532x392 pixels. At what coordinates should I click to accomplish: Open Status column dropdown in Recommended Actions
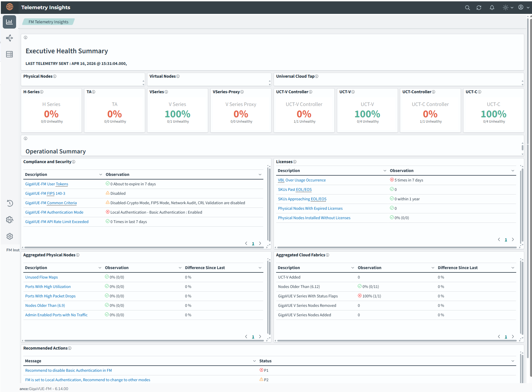tap(513, 361)
